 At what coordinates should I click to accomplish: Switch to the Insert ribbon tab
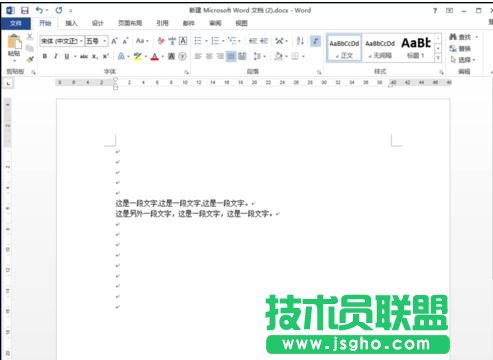point(71,23)
